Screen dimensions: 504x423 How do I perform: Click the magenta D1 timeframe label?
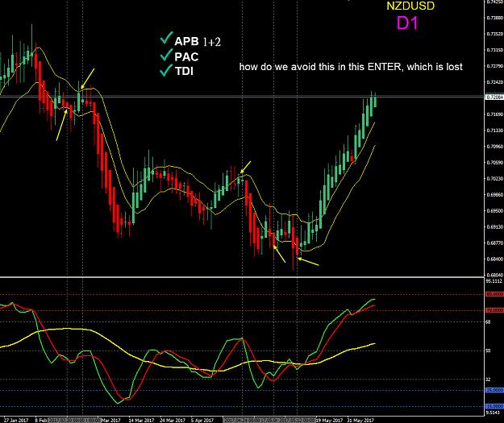[x=407, y=23]
